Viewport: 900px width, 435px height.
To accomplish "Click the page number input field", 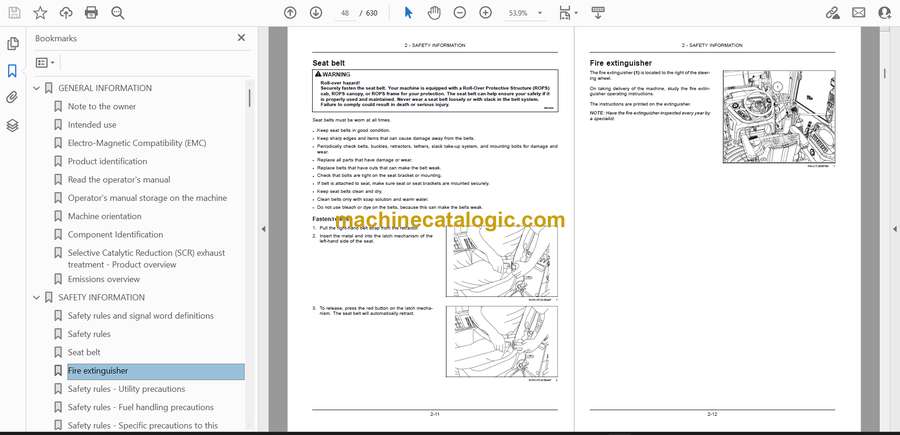I will [x=345, y=13].
